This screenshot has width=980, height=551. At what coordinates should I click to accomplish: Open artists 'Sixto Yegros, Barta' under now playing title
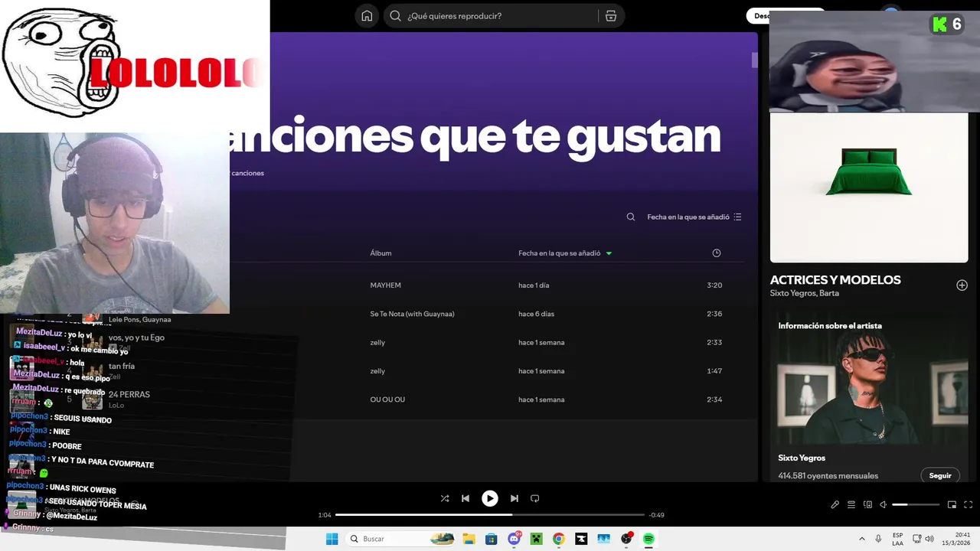click(805, 293)
